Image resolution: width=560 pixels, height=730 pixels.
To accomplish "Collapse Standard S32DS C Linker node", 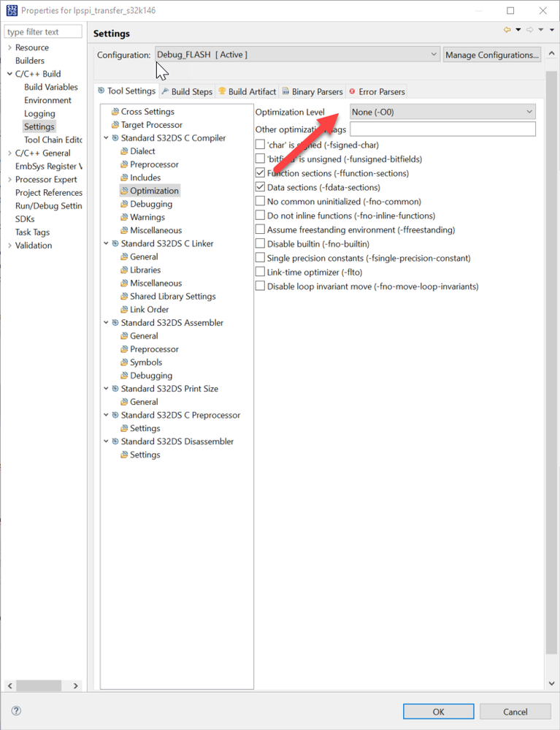I will 106,243.
